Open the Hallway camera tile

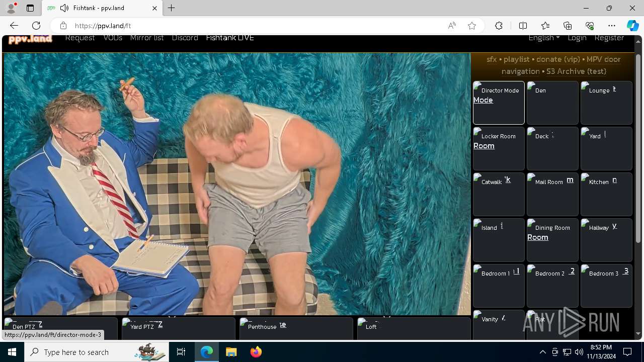tap(606, 240)
